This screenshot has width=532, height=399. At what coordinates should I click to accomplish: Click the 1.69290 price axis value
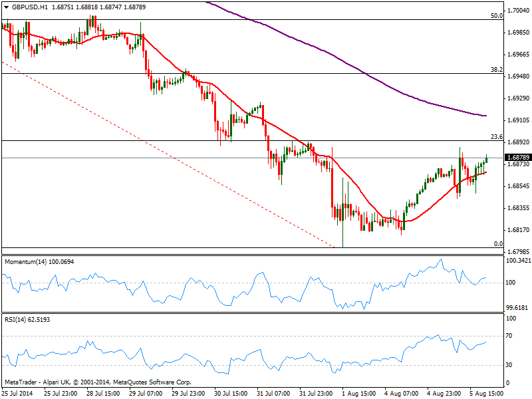pos(518,98)
